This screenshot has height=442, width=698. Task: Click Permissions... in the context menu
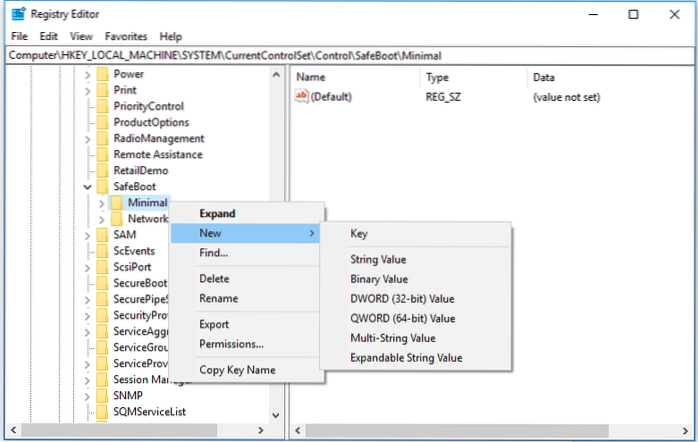[x=231, y=344]
